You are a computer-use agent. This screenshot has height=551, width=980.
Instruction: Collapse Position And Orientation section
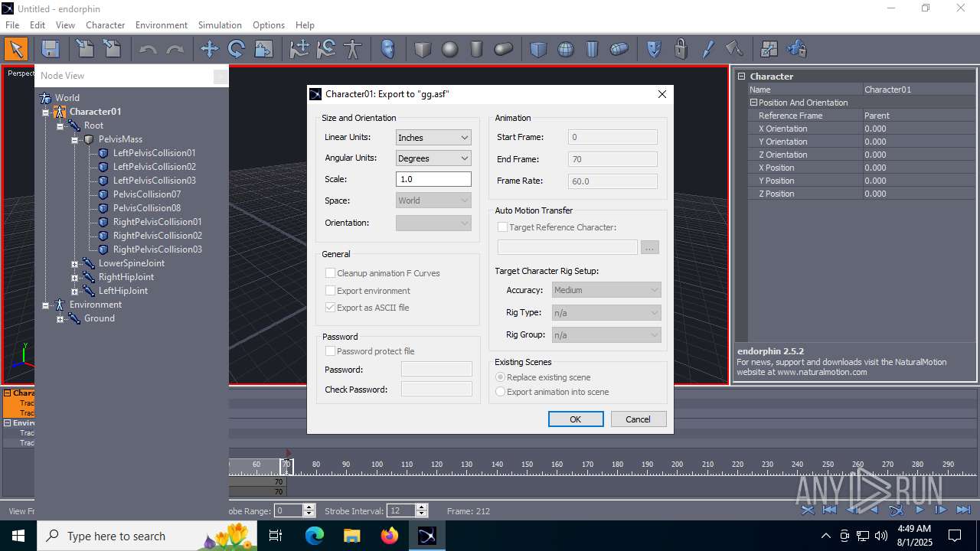click(753, 103)
